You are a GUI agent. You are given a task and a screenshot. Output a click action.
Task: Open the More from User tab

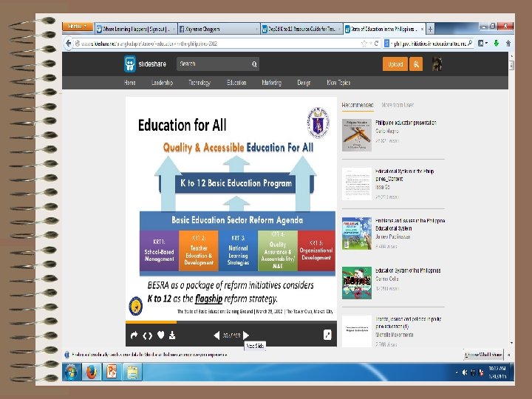pos(398,105)
